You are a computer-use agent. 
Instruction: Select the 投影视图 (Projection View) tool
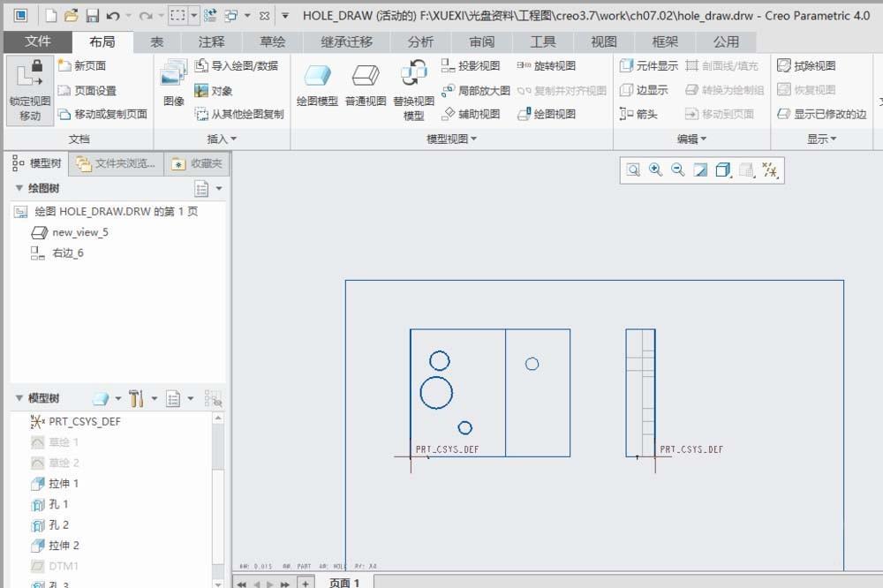pos(468,64)
